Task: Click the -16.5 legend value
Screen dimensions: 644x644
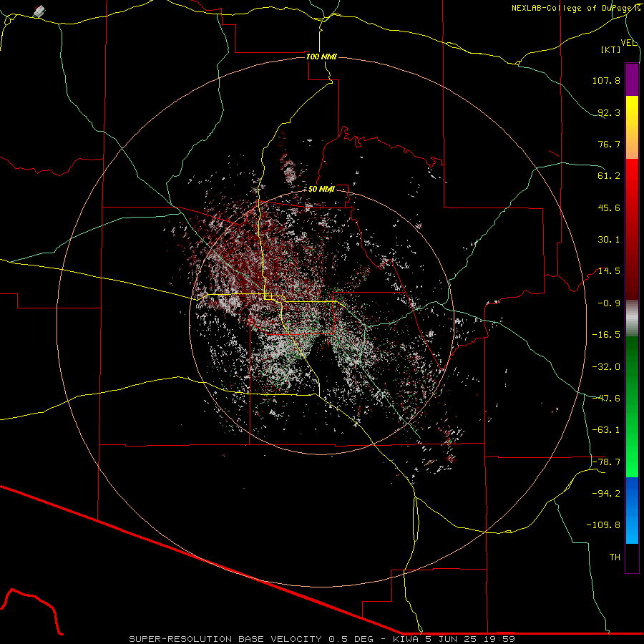Action: pos(606,335)
